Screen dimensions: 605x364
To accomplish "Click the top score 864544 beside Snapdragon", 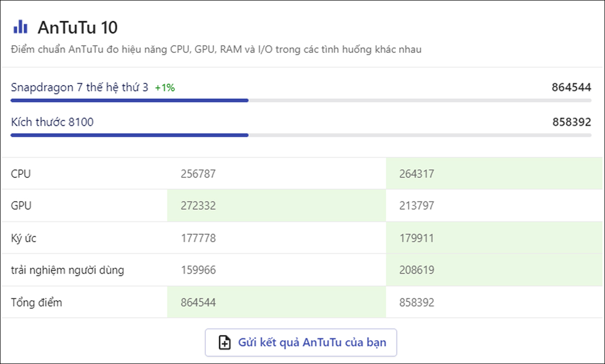I will (x=571, y=87).
